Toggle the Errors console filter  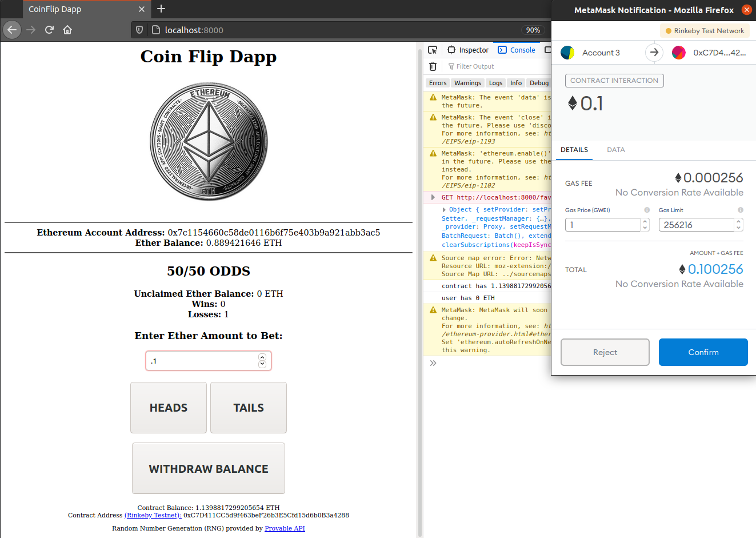[438, 83]
